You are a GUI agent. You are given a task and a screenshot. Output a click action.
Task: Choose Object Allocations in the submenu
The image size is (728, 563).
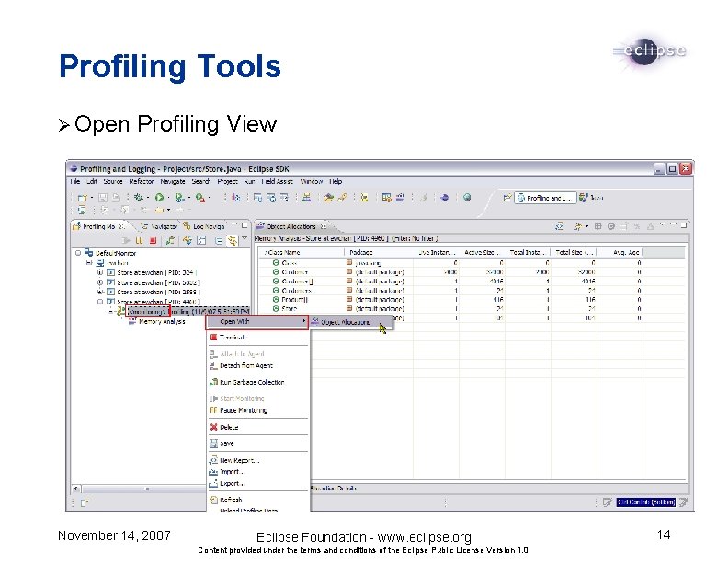point(350,322)
